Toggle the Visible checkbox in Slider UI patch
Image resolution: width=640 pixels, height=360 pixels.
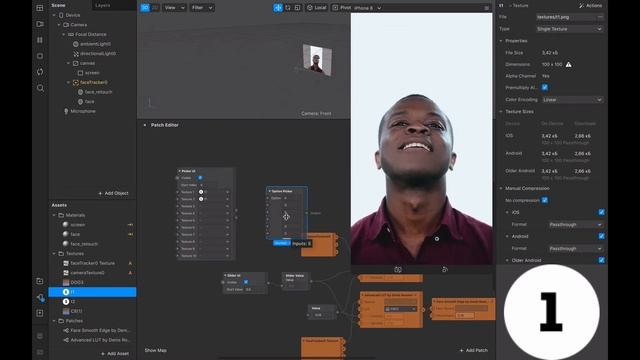[246, 282]
